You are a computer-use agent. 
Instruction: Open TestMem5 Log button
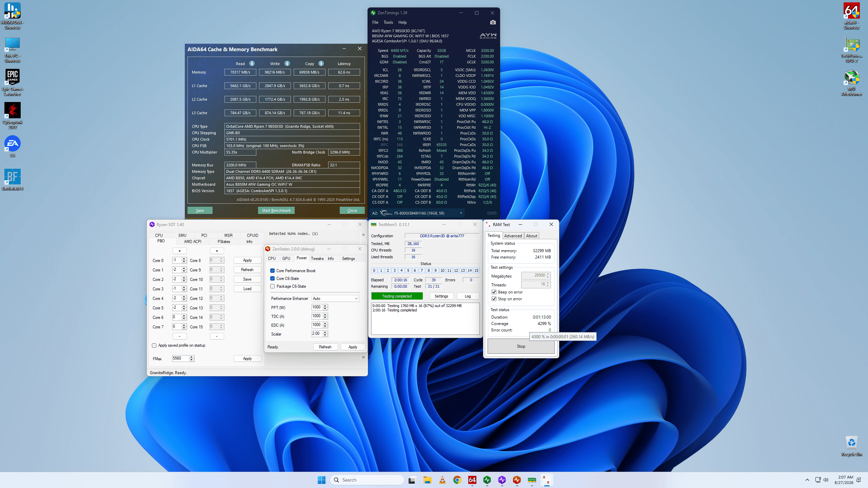[x=468, y=296]
